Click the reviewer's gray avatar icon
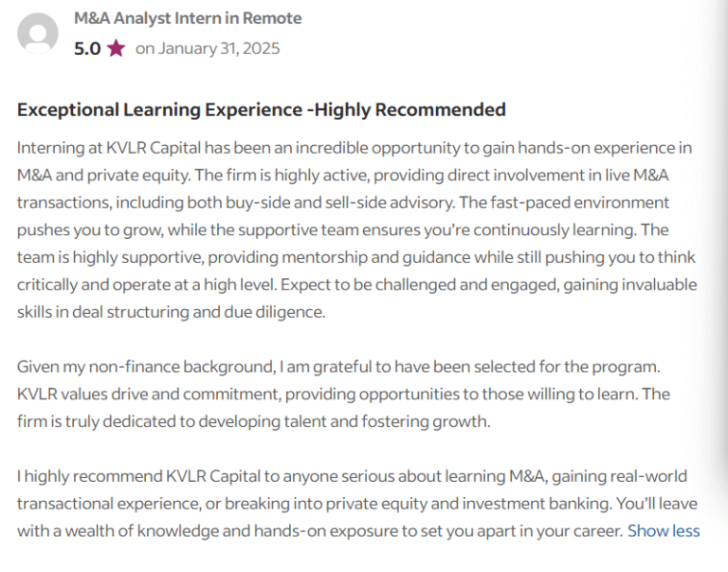Image resolution: width=728 pixels, height=572 pixels. click(x=38, y=34)
